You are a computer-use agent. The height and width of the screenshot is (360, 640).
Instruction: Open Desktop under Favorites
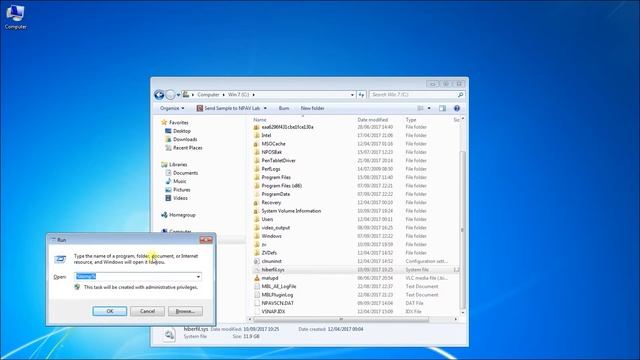182,131
